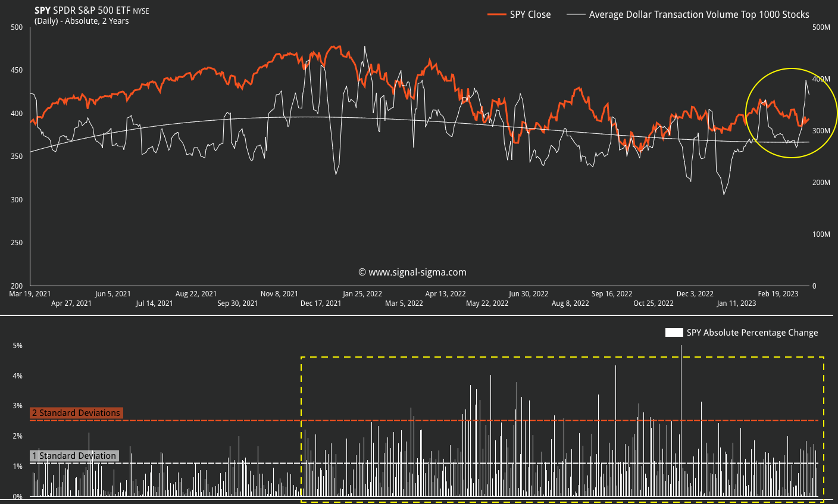The image size is (838, 504).
Task: Click the Sep 30, 2021 date label
Action: [237, 303]
